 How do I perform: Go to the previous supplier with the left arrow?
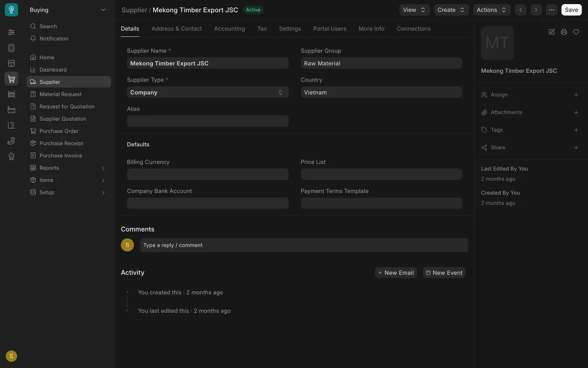tap(520, 10)
